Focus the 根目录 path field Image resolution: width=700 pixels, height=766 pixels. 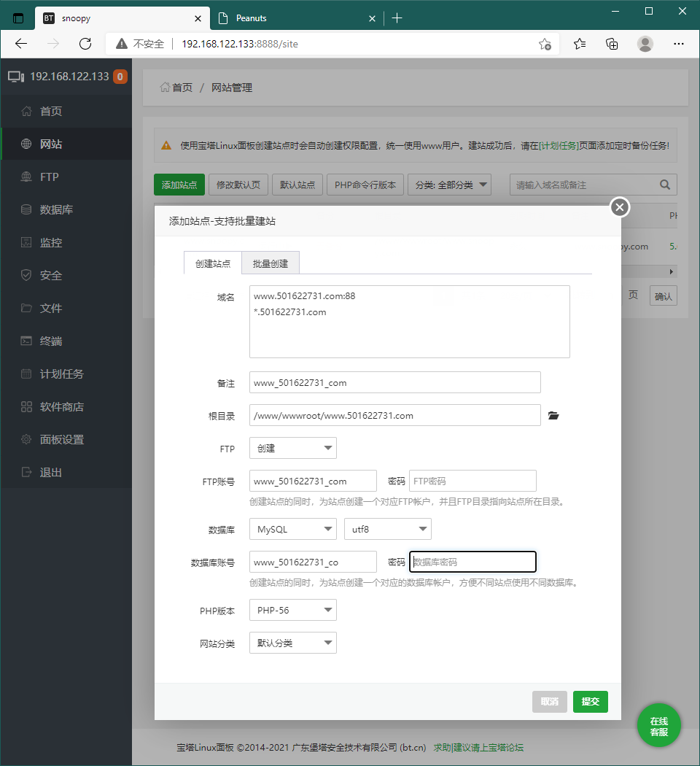395,415
